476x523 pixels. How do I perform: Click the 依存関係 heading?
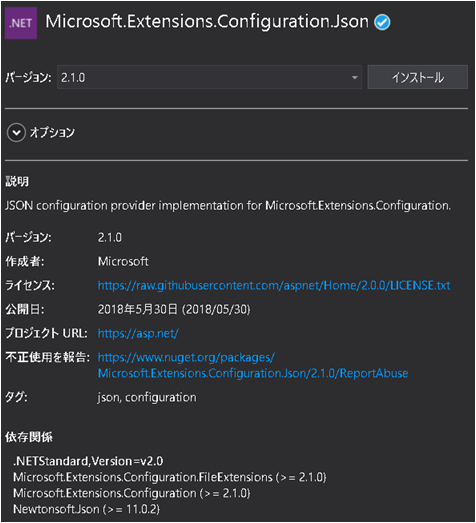29,437
